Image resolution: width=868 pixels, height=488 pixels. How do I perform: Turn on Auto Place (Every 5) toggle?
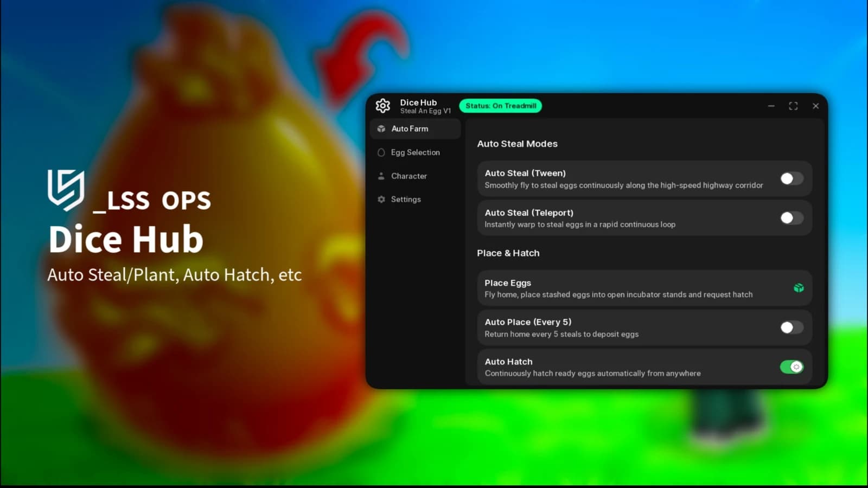click(x=792, y=328)
